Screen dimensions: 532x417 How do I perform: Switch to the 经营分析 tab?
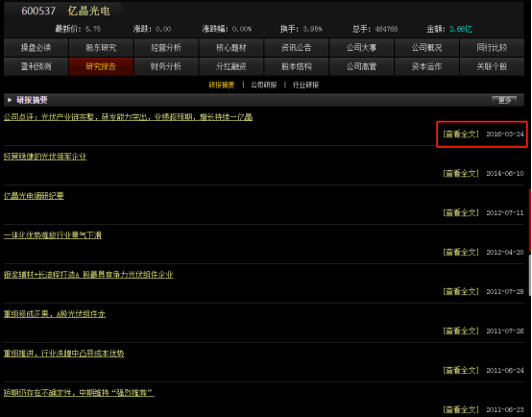tap(166, 47)
